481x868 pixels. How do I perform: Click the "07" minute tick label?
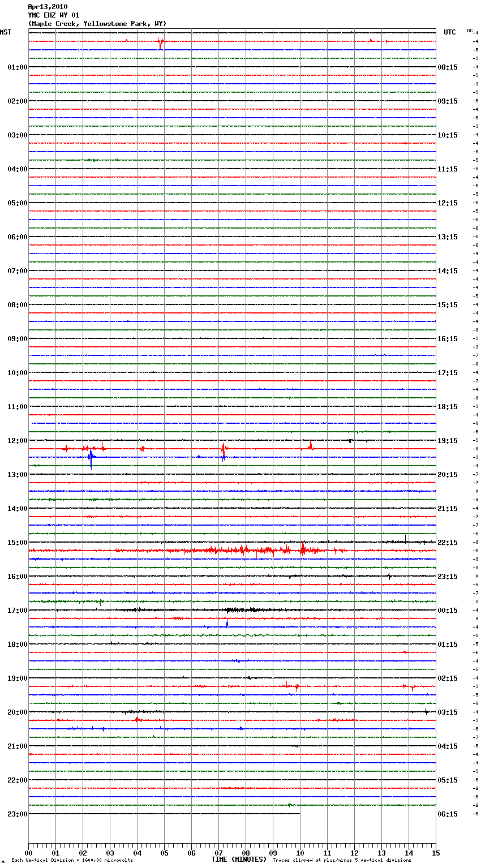[x=218, y=853]
